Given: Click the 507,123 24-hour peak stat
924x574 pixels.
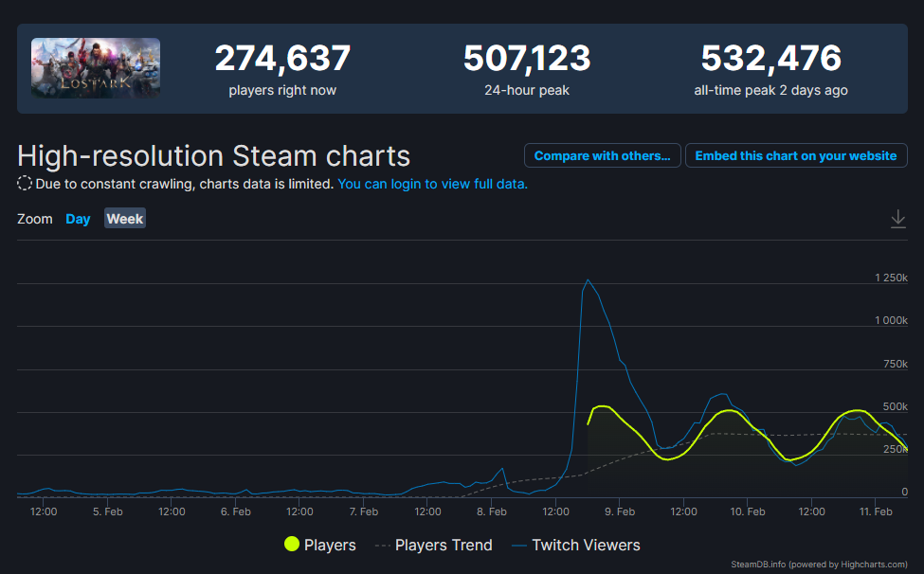Looking at the screenshot, I should (x=527, y=69).
